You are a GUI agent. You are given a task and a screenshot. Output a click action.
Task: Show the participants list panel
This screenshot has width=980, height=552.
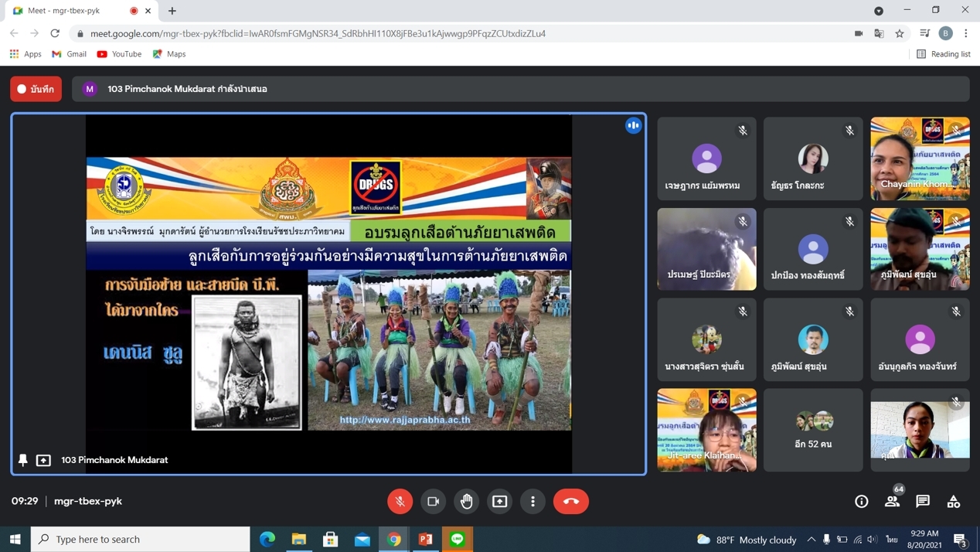pos(892,501)
